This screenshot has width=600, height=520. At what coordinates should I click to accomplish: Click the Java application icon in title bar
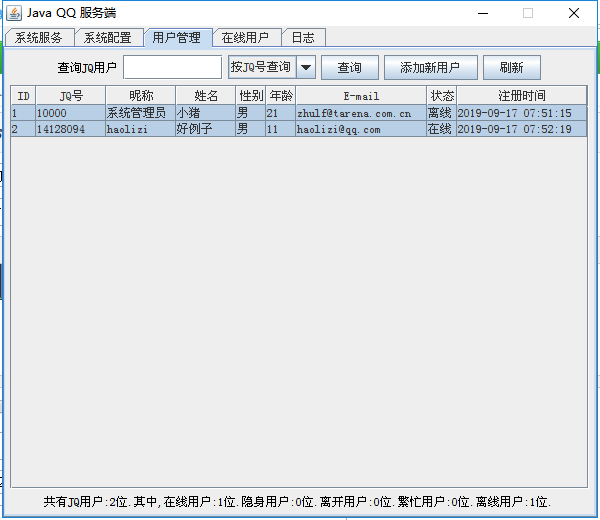tap(14, 13)
